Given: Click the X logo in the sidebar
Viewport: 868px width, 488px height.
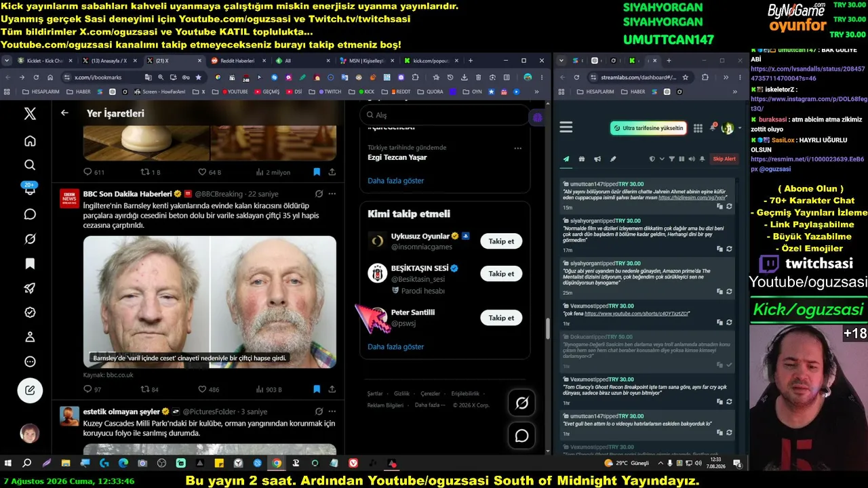Looking at the screenshot, I should tap(30, 114).
